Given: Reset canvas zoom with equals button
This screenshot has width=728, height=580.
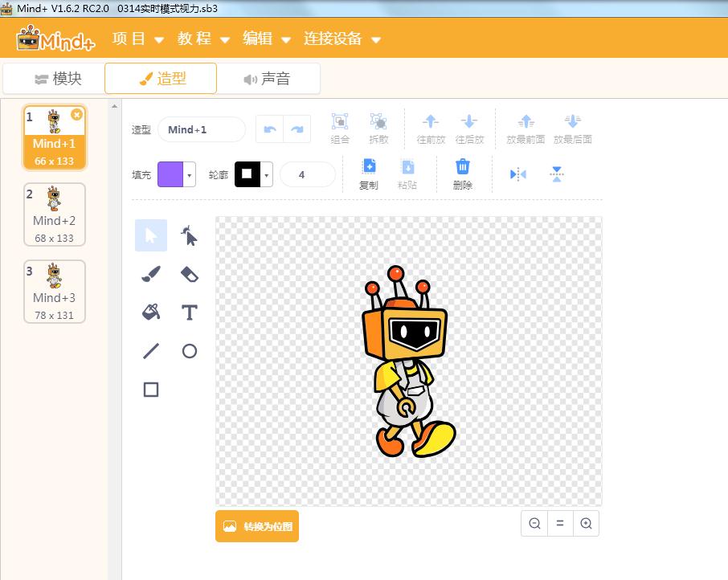Looking at the screenshot, I should (560, 524).
